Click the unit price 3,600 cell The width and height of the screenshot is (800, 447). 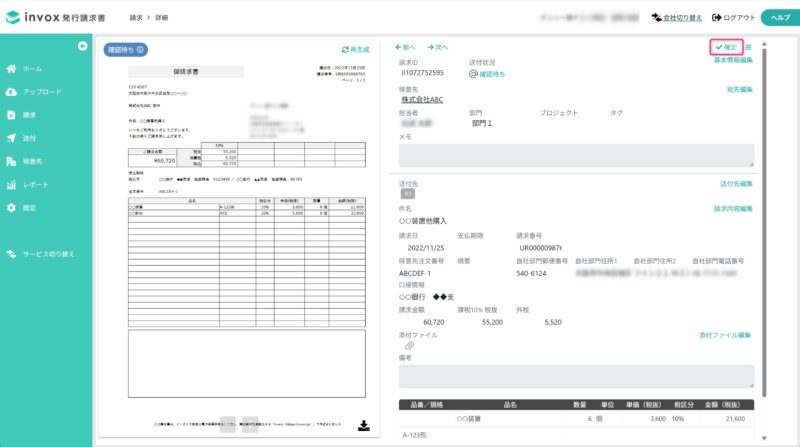(x=658, y=418)
